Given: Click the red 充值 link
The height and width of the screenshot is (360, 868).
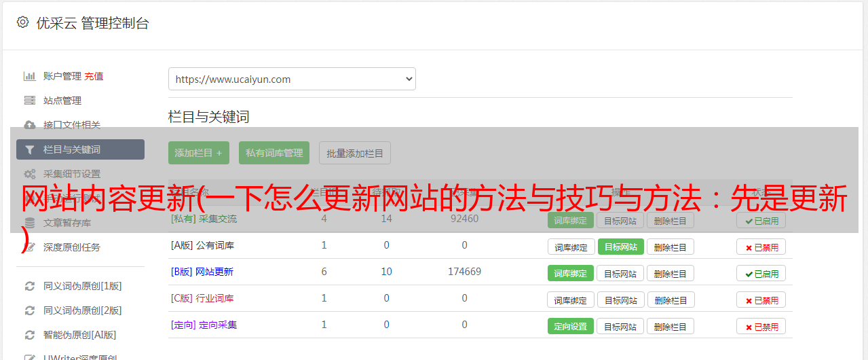Looking at the screenshot, I should point(94,76).
